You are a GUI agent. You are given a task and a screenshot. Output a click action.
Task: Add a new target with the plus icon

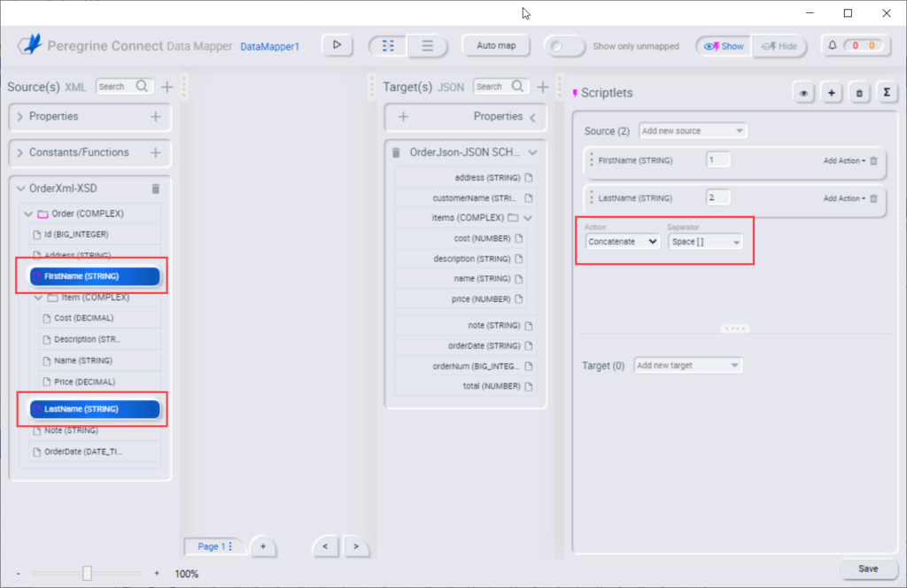coord(543,87)
